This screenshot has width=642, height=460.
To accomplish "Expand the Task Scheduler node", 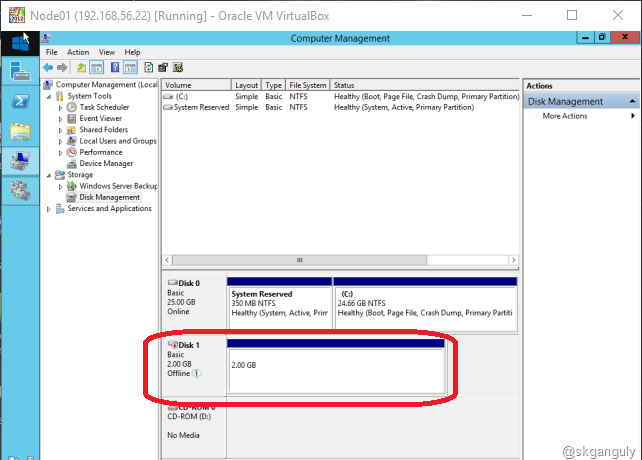I will point(61,108).
